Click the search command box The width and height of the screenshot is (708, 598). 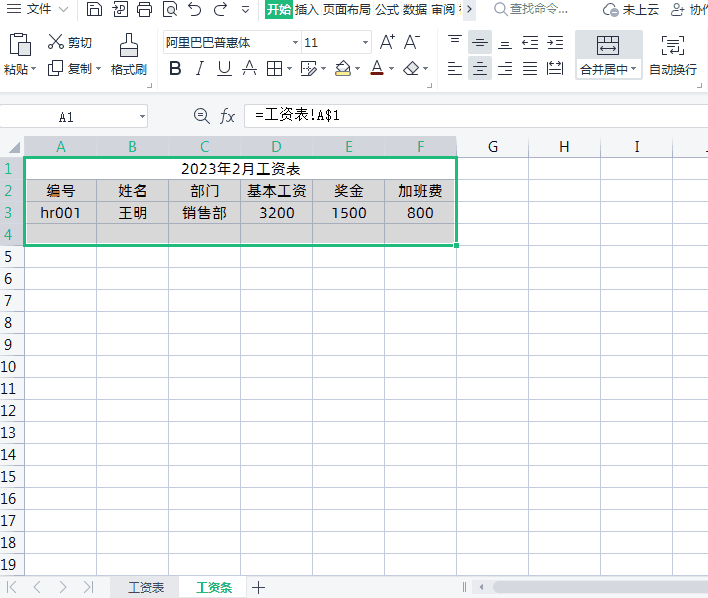tap(531, 9)
